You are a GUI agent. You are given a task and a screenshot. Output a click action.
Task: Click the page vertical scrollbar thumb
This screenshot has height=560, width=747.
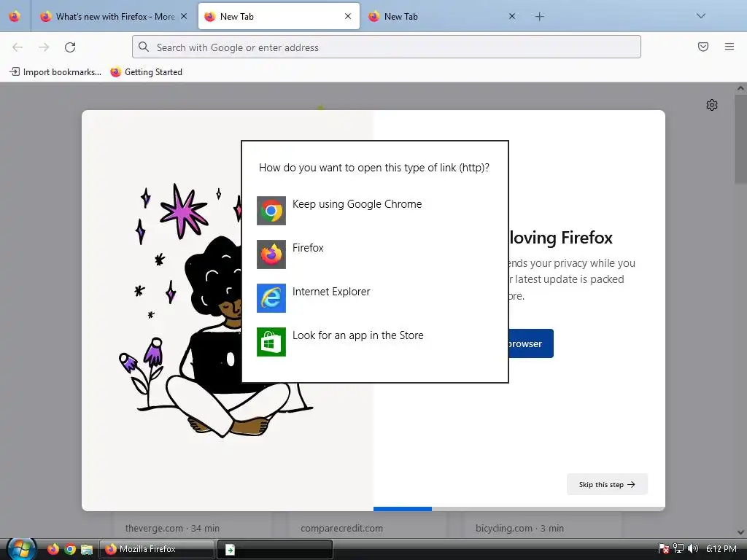pyautogui.click(x=740, y=138)
